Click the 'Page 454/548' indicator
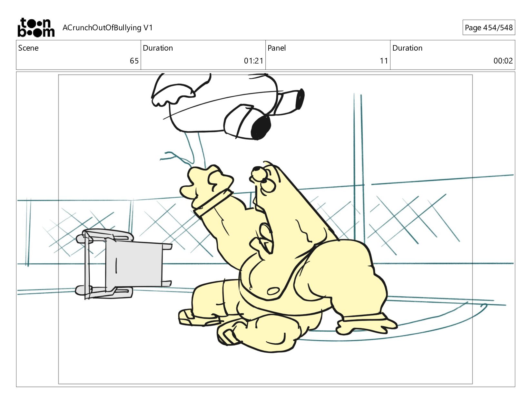532x411 pixels. [488, 28]
